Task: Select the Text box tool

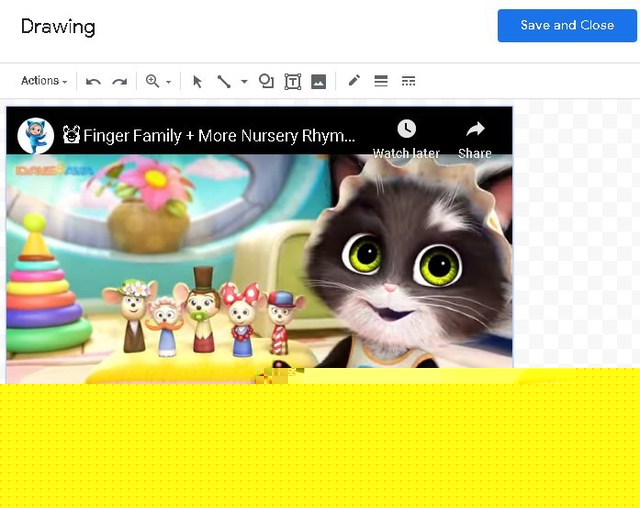Action: (x=293, y=82)
